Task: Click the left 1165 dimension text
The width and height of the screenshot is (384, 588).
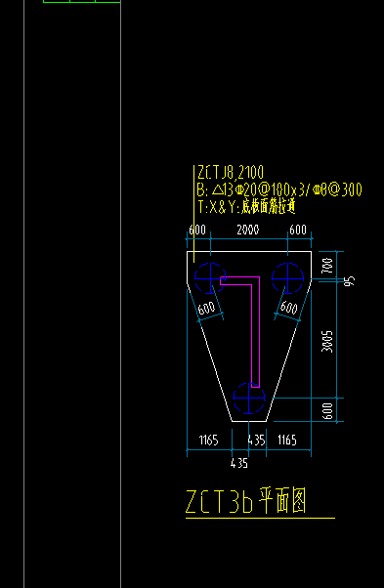Action: point(208,440)
